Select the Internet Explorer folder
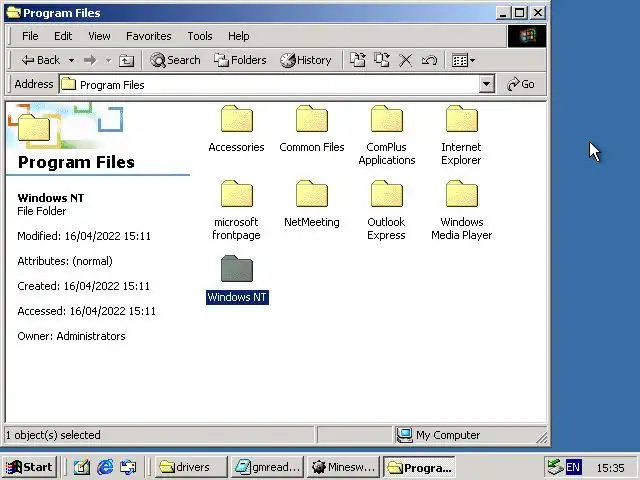 click(461, 135)
